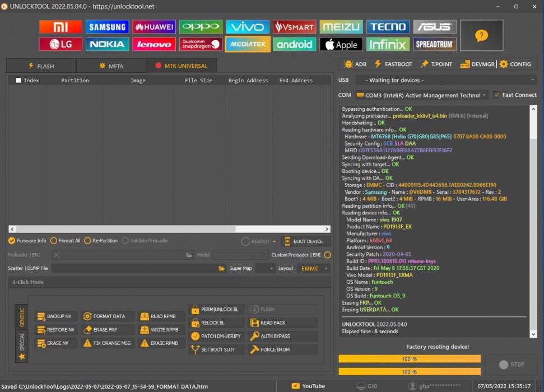Switch to the GENERIC side tab
544x392 pixels.
tap(21, 317)
